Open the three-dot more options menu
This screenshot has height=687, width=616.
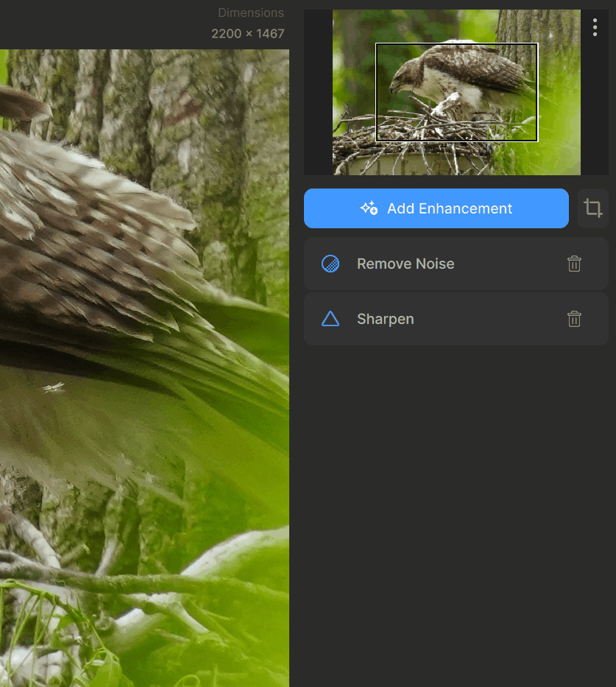595,27
